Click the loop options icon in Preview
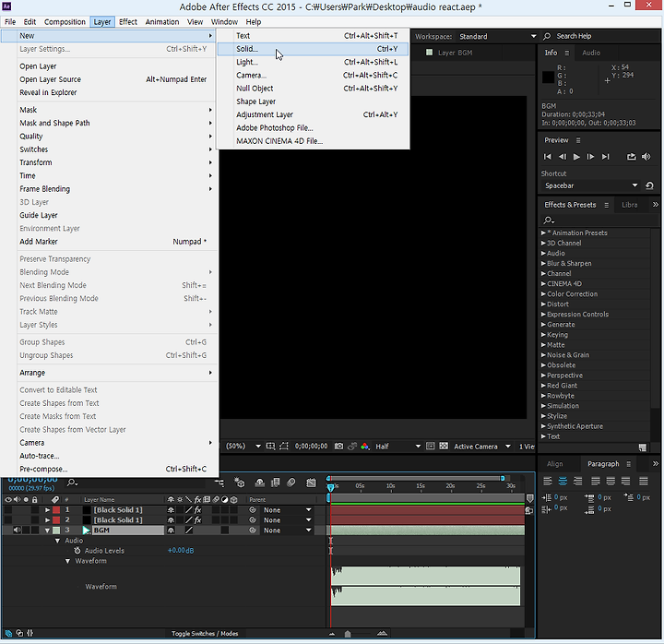The width and height of the screenshot is (664, 644). coord(632,157)
